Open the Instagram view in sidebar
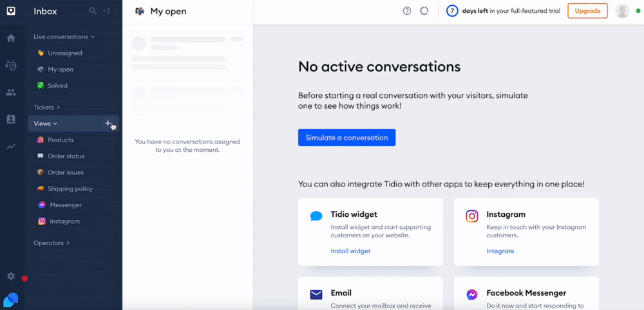644x310 pixels. point(59,221)
